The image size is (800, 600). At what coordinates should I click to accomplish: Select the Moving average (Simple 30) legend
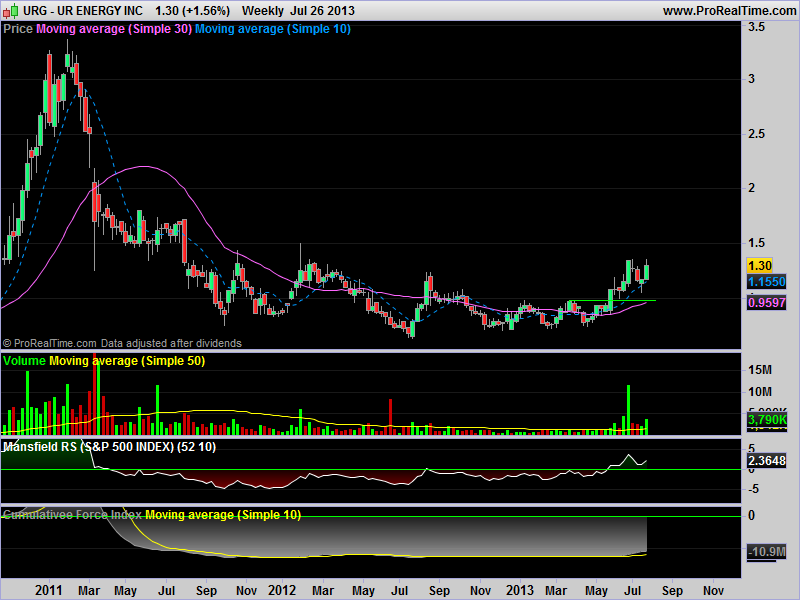113,29
